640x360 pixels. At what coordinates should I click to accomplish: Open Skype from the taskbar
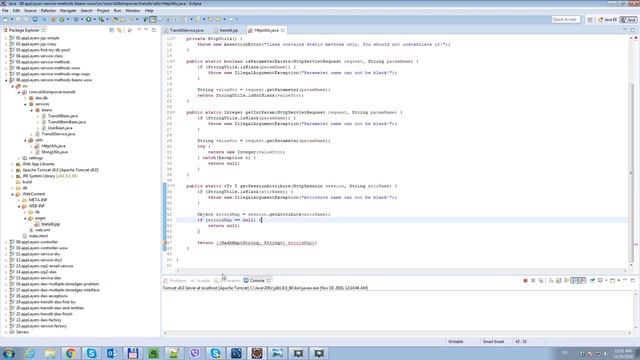[91, 353]
